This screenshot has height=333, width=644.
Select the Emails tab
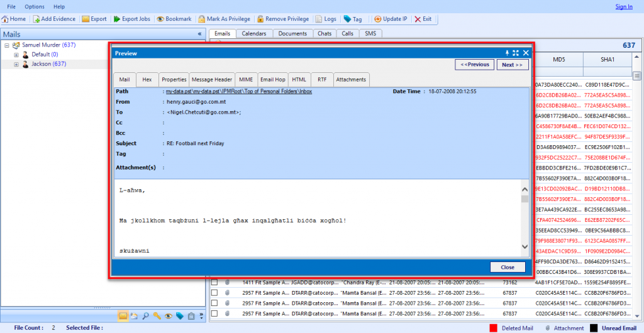click(x=223, y=34)
